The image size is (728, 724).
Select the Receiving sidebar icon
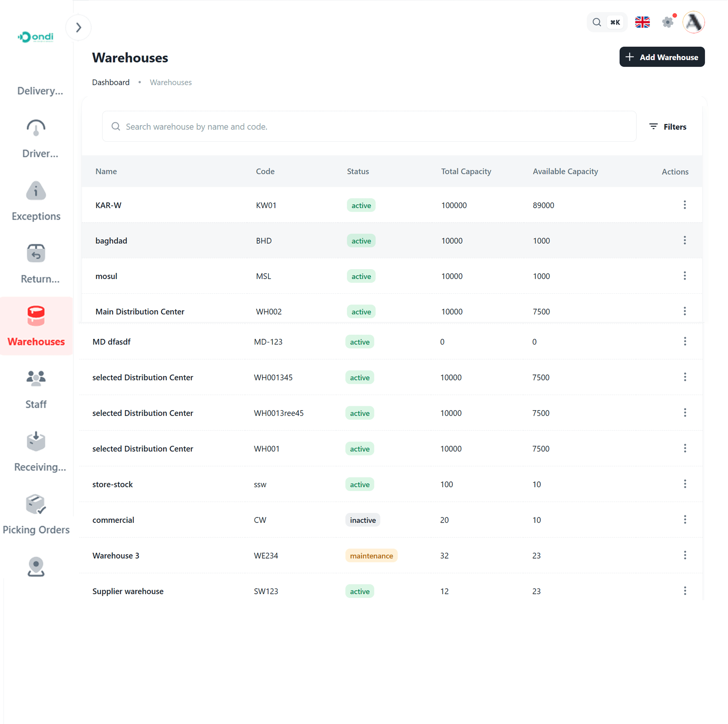tap(36, 441)
